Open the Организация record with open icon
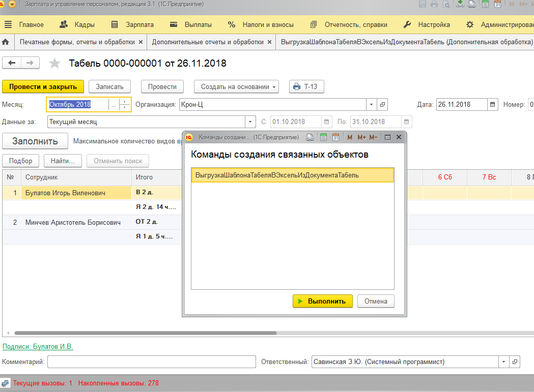 382,104
